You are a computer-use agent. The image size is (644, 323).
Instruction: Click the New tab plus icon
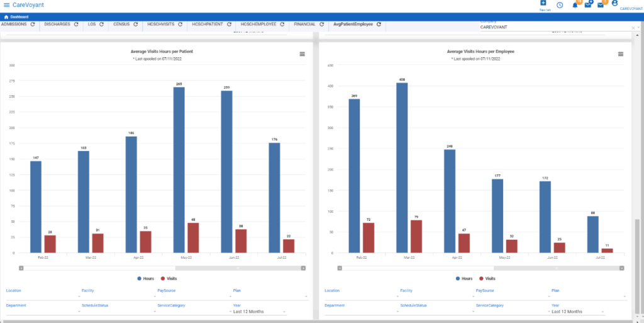[543, 3]
